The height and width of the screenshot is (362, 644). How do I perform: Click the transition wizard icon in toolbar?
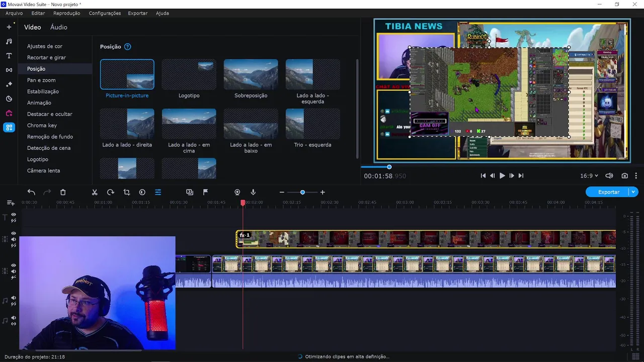pos(190,192)
